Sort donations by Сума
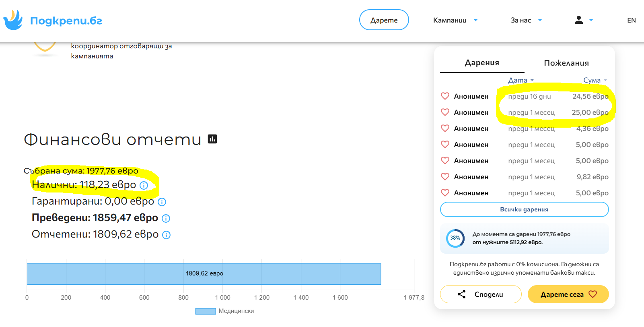The width and height of the screenshot is (644, 327). [595, 80]
